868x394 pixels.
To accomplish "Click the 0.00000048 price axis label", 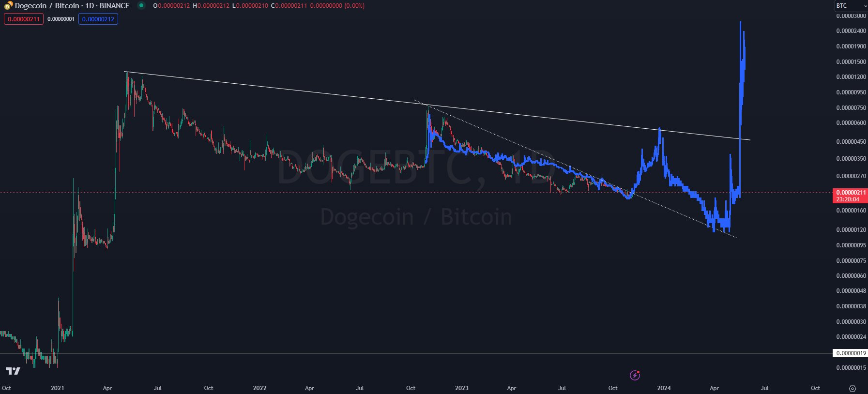I will pos(851,291).
